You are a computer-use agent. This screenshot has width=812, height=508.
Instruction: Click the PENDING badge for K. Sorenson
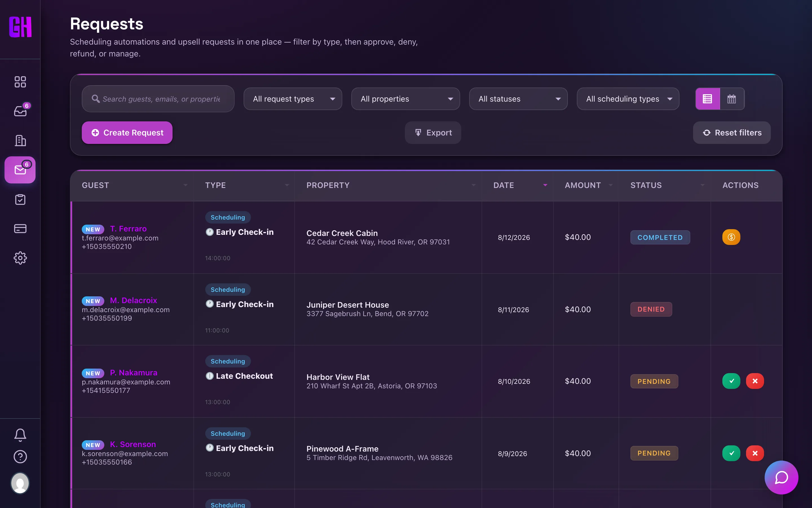654,453
